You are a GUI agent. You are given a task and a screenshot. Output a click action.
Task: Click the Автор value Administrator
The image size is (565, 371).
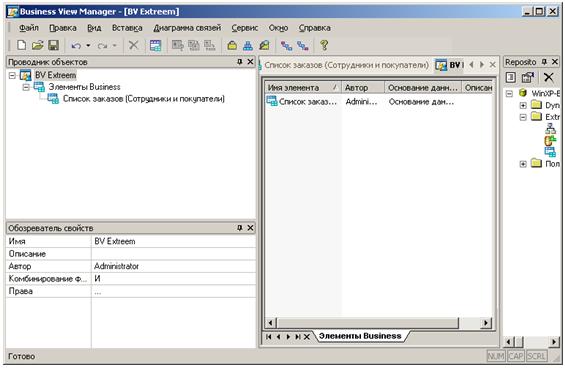(174, 267)
